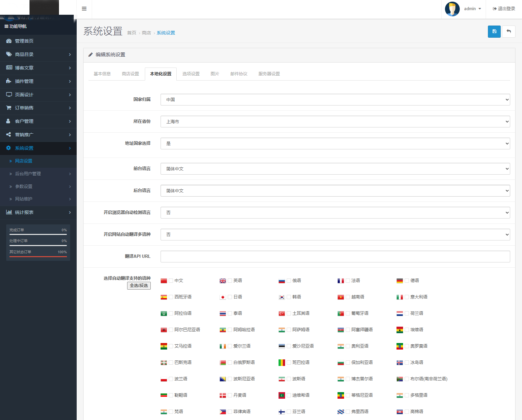The width and height of the screenshot is (522, 420).
Task: Click the 全选/反选 button
Action: tap(139, 286)
